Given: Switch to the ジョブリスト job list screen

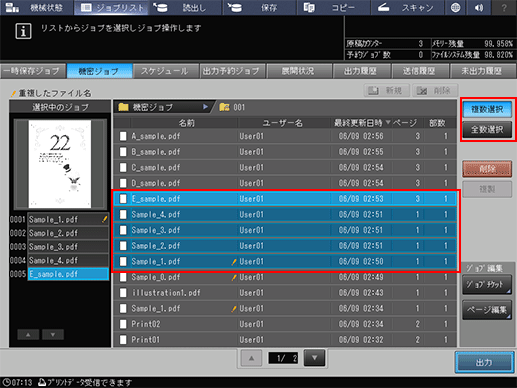Looking at the screenshot, I should click(x=111, y=7).
